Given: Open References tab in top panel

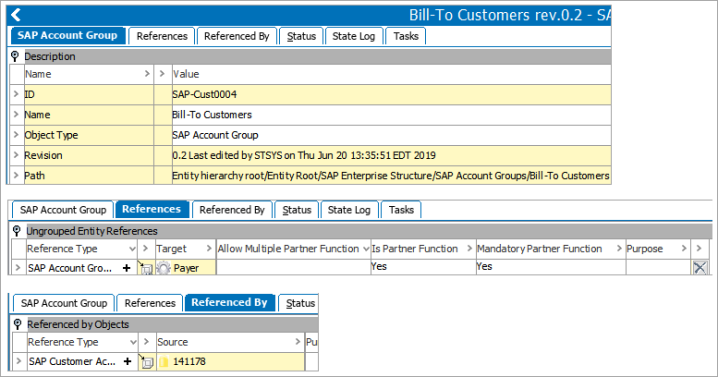Looking at the screenshot, I should tap(162, 36).
